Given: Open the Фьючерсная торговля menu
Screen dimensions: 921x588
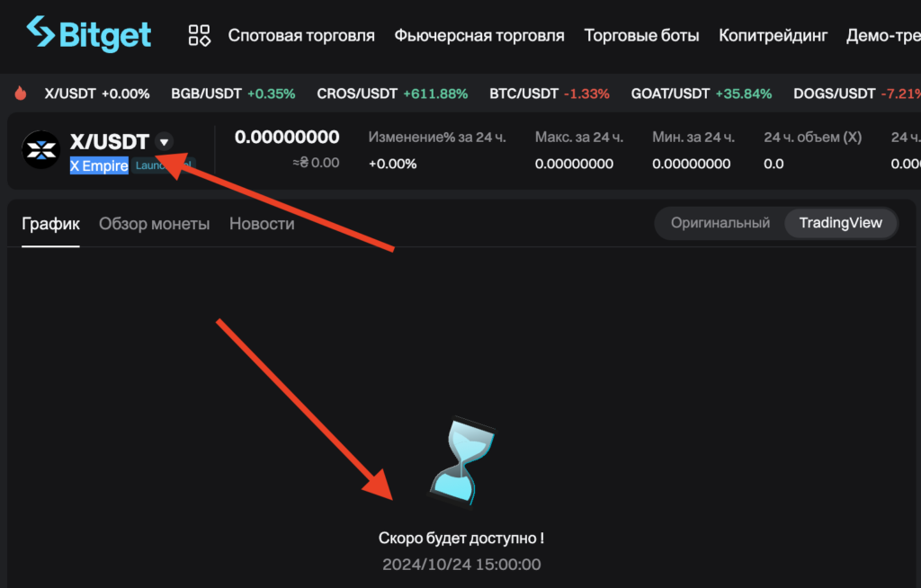Looking at the screenshot, I should pyautogui.click(x=479, y=36).
